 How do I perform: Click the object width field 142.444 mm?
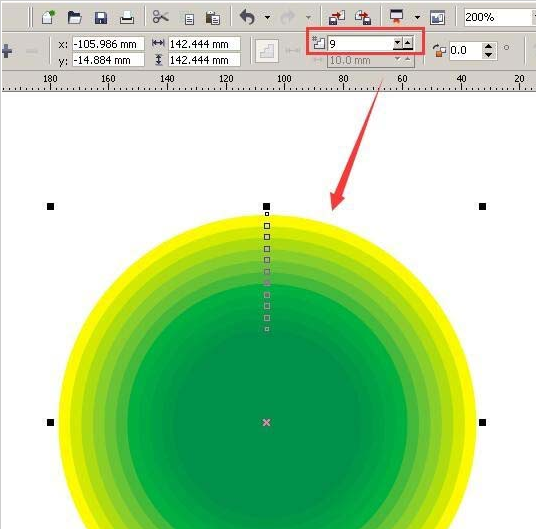[x=204, y=44]
